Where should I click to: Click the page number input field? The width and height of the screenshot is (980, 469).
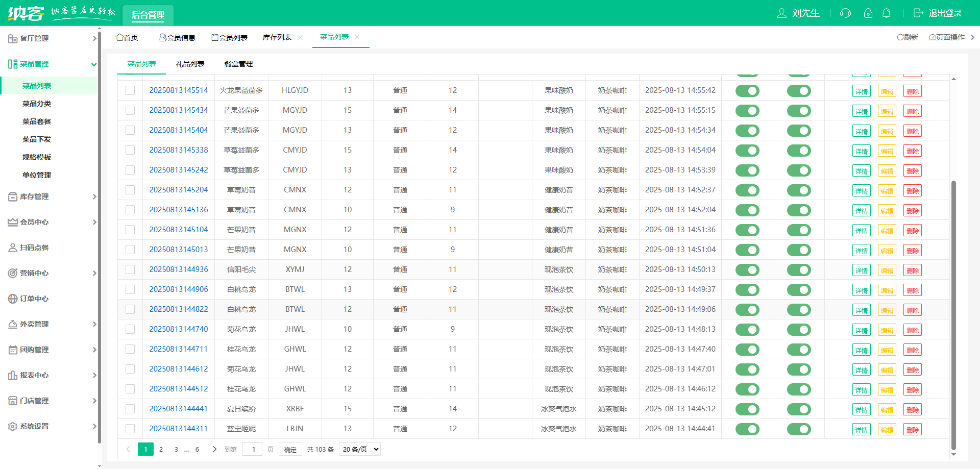click(253, 449)
